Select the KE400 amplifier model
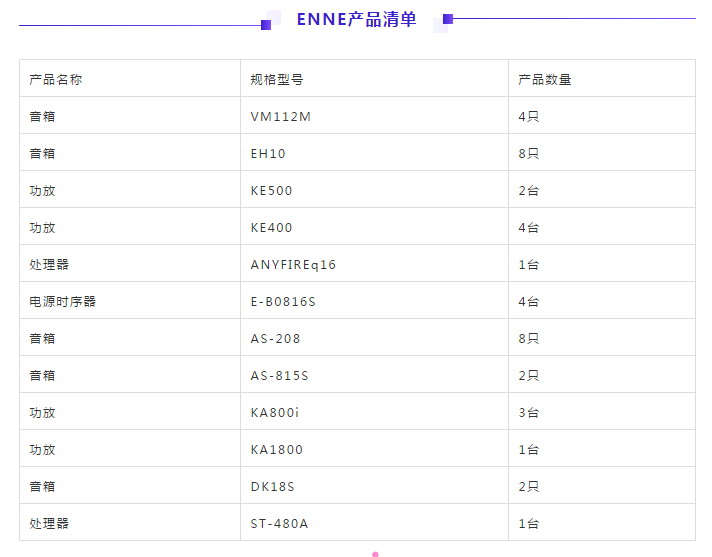This screenshot has width=712, height=557. coord(271,227)
